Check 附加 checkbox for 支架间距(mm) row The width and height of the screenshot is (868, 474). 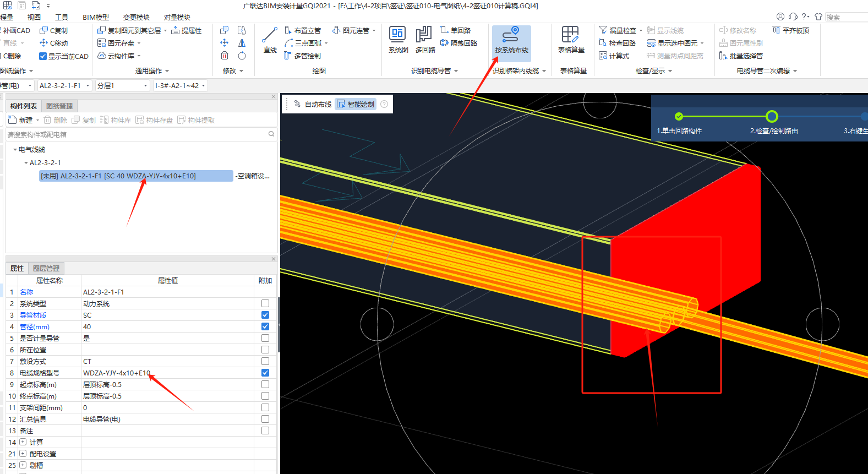pyautogui.click(x=265, y=407)
